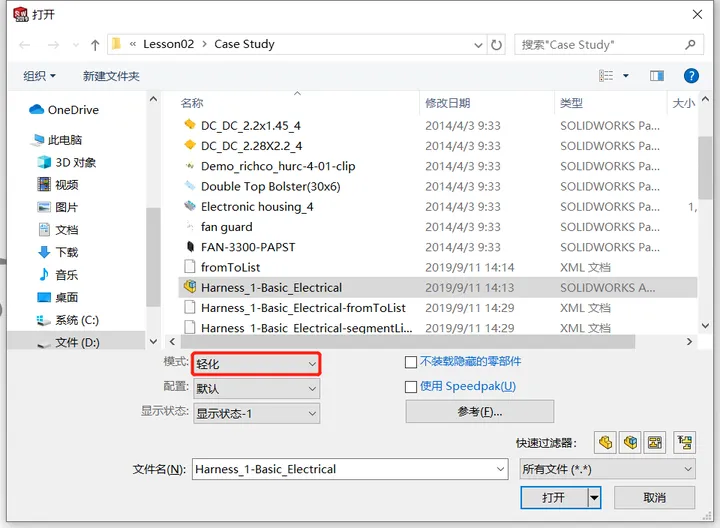This screenshot has width=720, height=528.
Task: Expand the 打开 button's dropdown arrow
Action: (594, 498)
